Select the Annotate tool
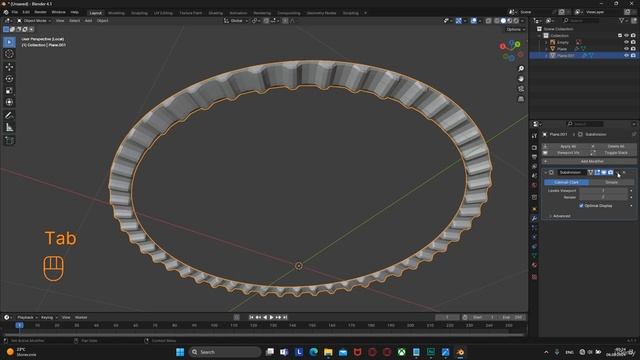 (x=9, y=116)
